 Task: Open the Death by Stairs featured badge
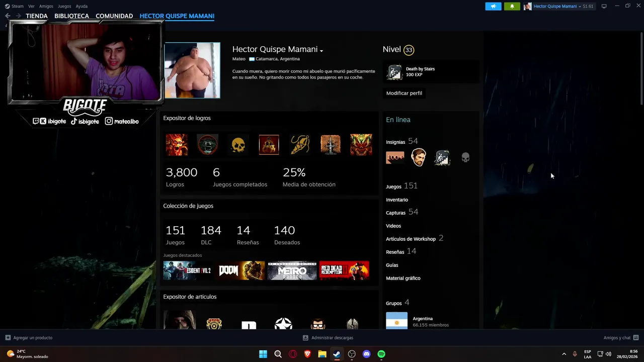394,72
